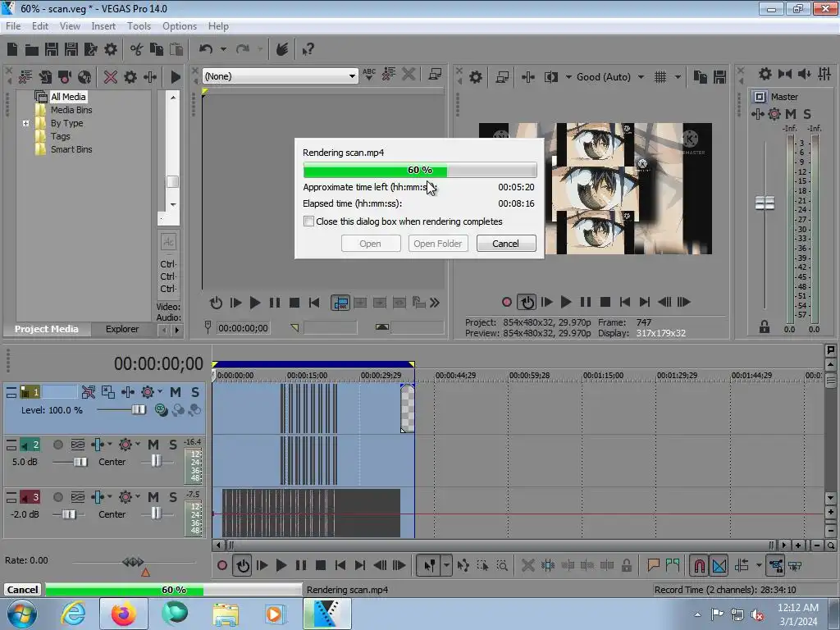The image size is (840, 630).
Task: Open Video Preview properties gear icon
Action: pyautogui.click(x=476, y=77)
